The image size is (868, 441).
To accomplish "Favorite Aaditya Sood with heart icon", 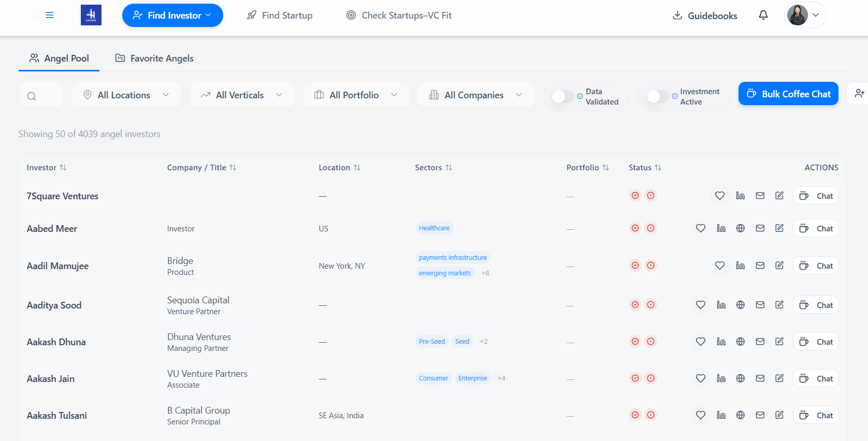I will pyautogui.click(x=701, y=305).
